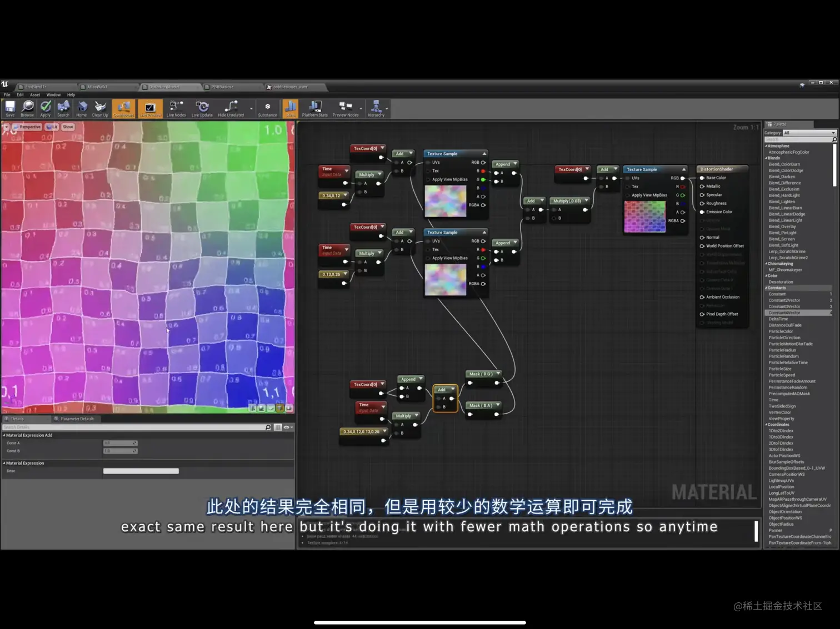Select Blend_Overlay in the palette
Image resolution: width=840 pixels, height=629 pixels.
point(782,227)
